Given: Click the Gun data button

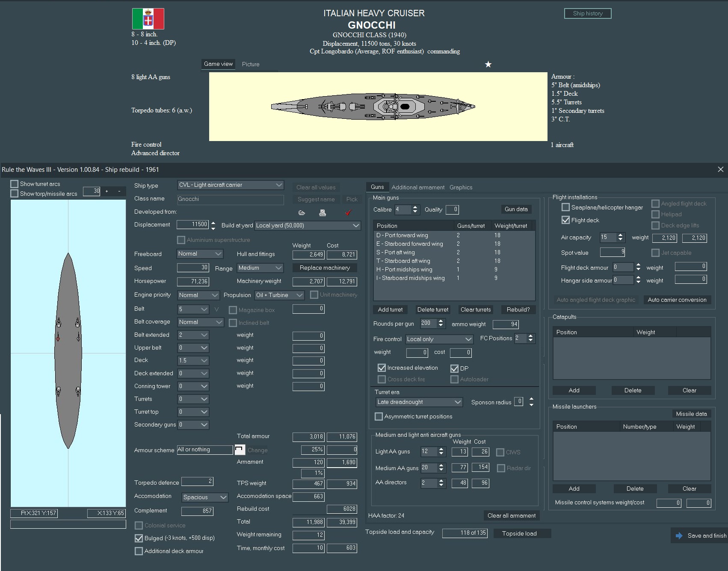Looking at the screenshot, I should pos(516,209).
